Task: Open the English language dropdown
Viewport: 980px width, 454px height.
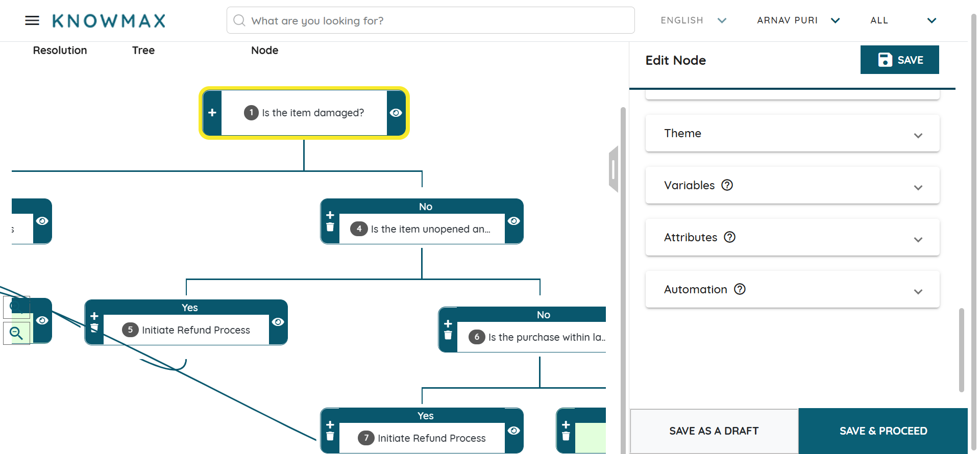Action: click(x=693, y=20)
